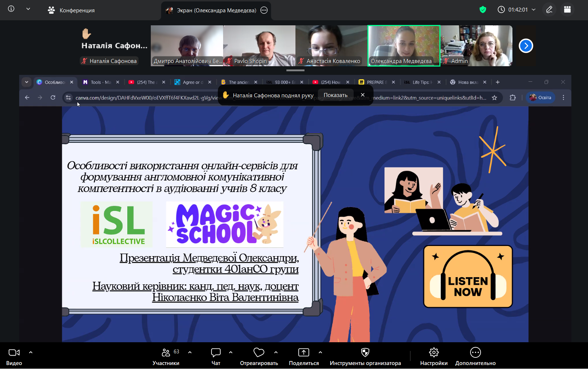Open Chrome three-dot menu
588x369 pixels.
tap(563, 97)
